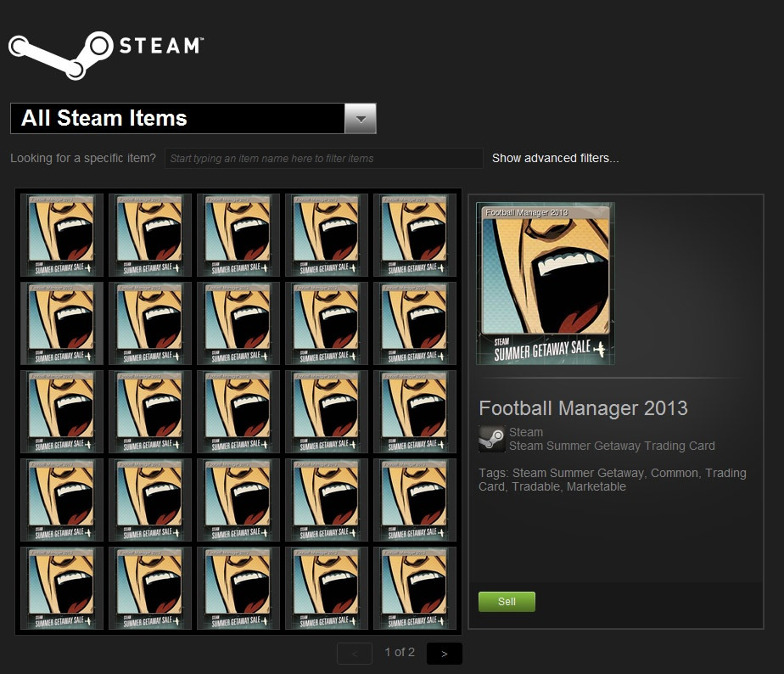This screenshot has width=784, height=674.
Task: Select the fourth card in the fourth row
Action: click(327, 500)
